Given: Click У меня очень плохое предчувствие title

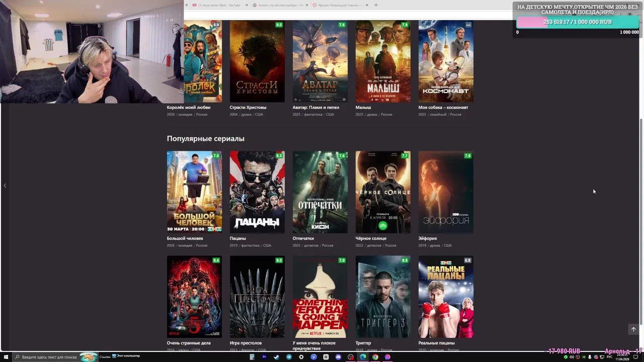Looking at the screenshot, I should point(314,345).
